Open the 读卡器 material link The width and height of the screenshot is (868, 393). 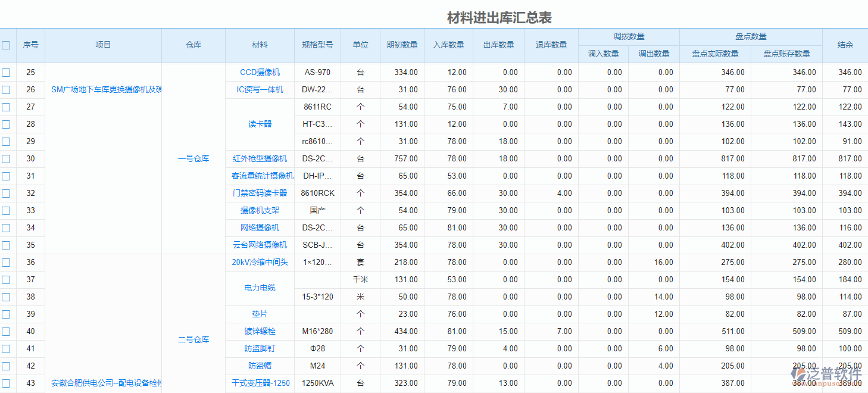coord(260,124)
